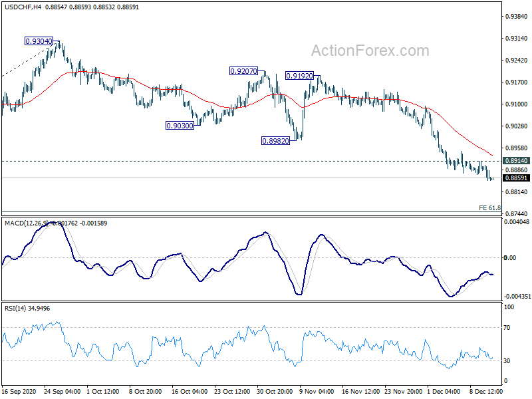Click the 0.93040 price label
Viewport: 532px width, 399px height.
click(39, 41)
